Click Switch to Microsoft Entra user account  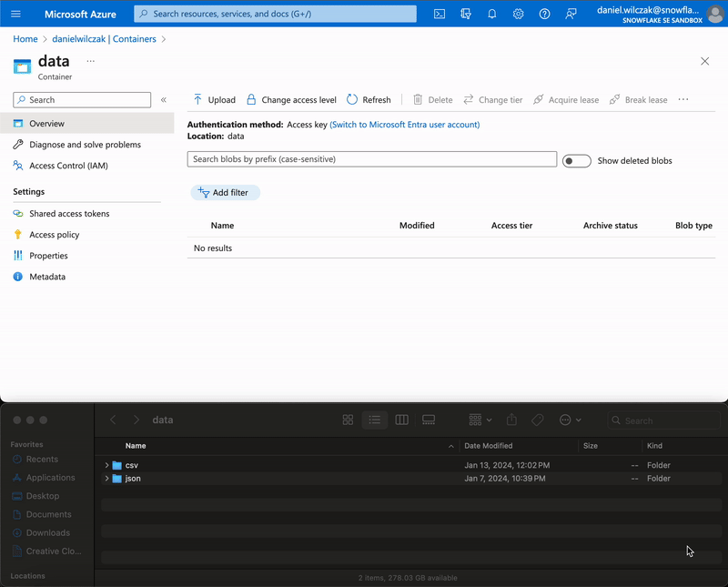(x=404, y=125)
